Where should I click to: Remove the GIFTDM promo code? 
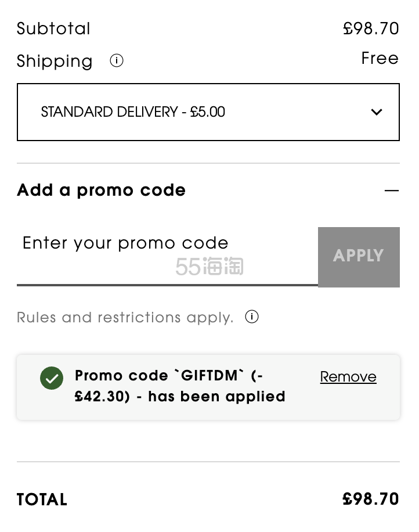[348, 377]
